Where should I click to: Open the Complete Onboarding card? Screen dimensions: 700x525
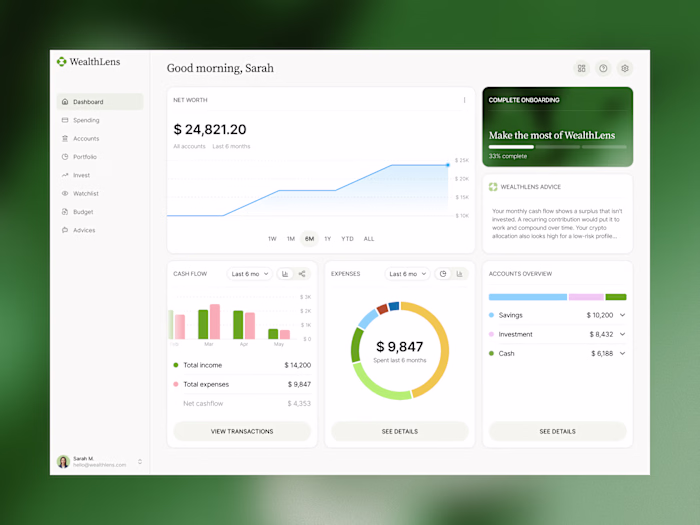558,127
